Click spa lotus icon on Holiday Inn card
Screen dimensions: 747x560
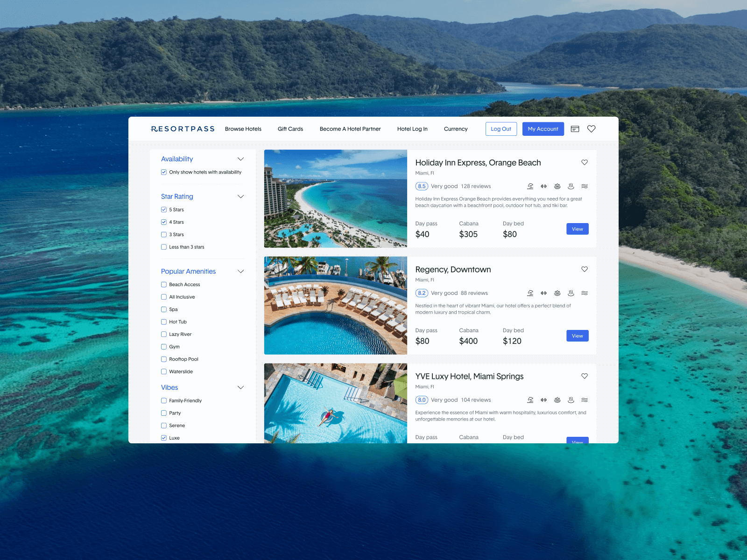[x=557, y=186]
